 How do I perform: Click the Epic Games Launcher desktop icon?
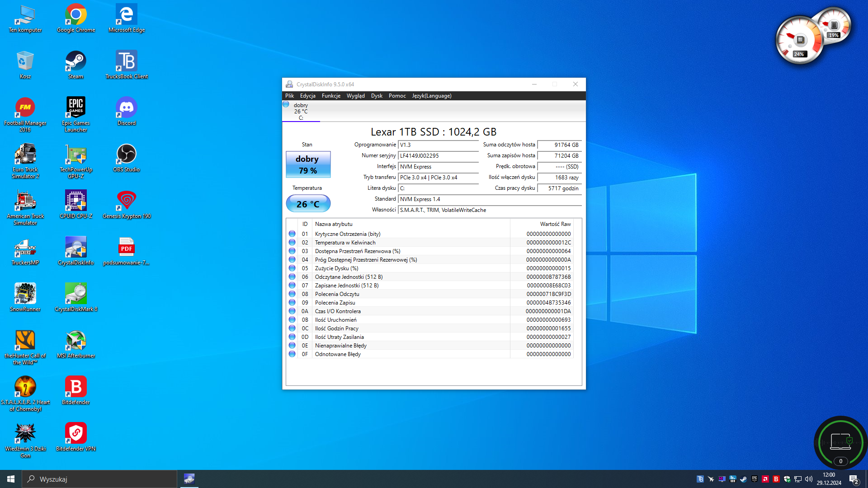[x=76, y=115]
